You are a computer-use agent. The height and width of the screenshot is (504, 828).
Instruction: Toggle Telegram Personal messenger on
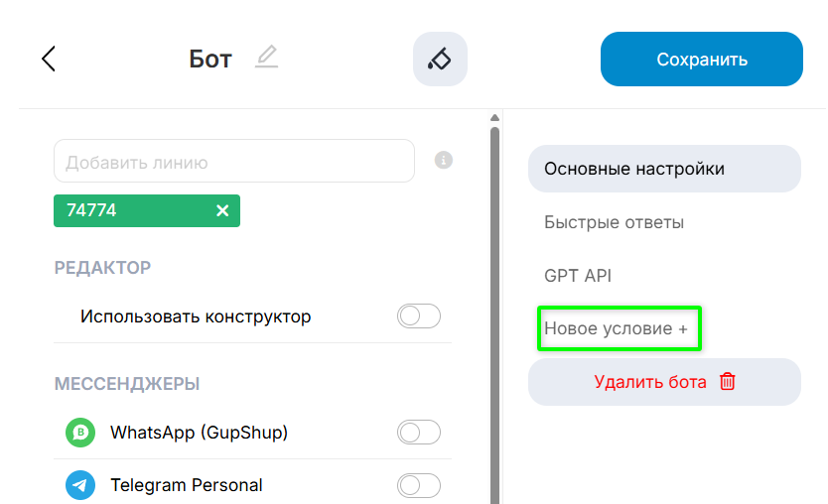point(418,485)
